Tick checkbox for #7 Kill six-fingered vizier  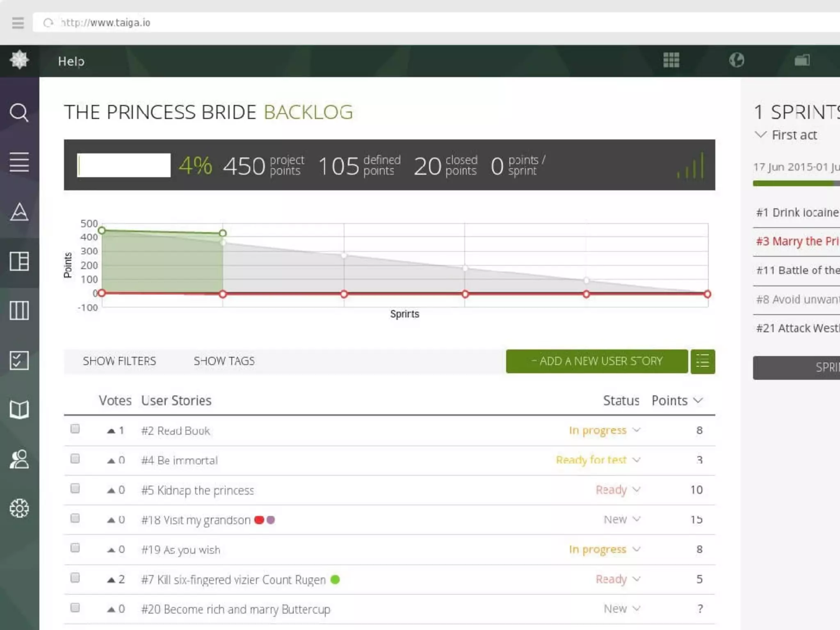pyautogui.click(x=75, y=578)
